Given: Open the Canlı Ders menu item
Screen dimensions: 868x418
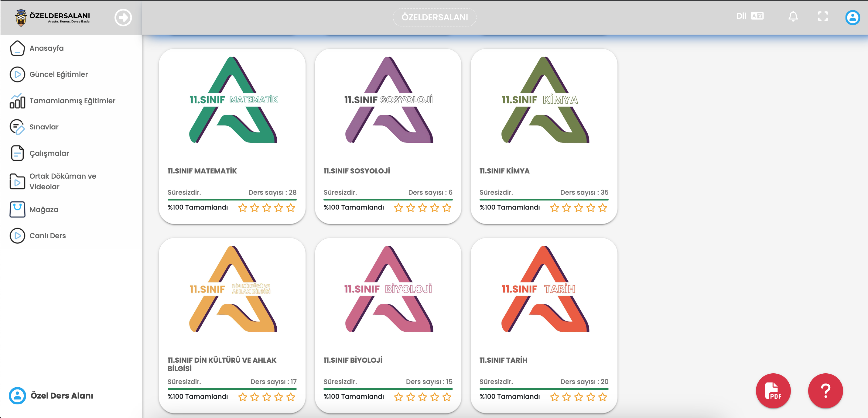Looking at the screenshot, I should point(47,236).
